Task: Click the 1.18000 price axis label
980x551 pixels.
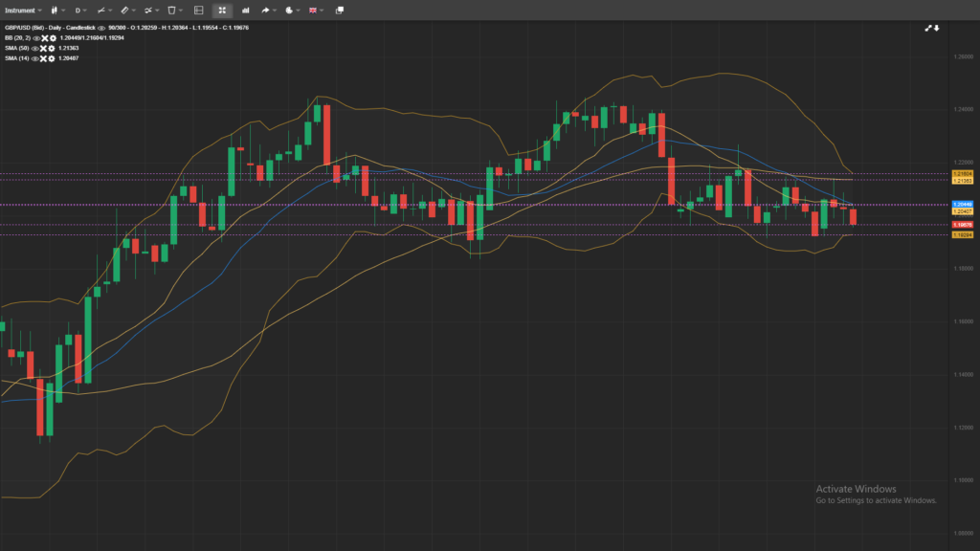Action: coord(963,269)
